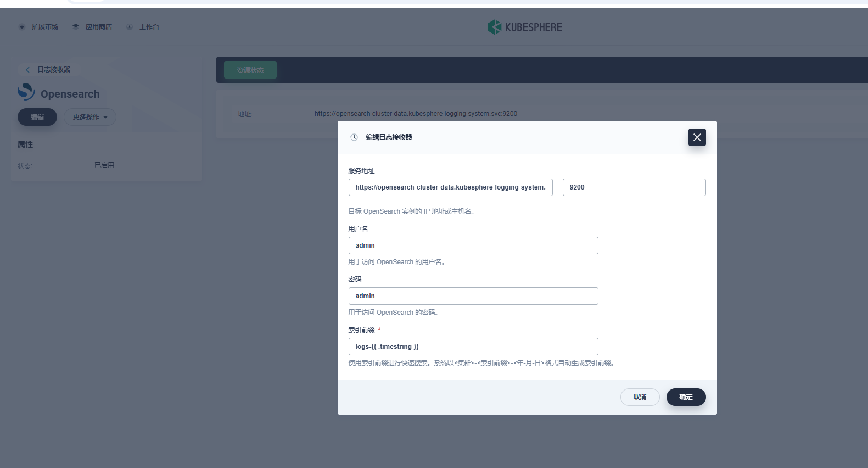Click the 目标 OpenSearch 实例 help text
Viewport: 868px width, 468px height.
tap(412, 211)
